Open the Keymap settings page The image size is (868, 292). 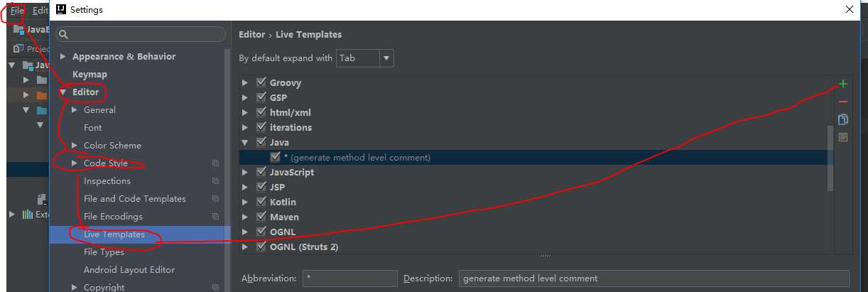[x=89, y=75]
